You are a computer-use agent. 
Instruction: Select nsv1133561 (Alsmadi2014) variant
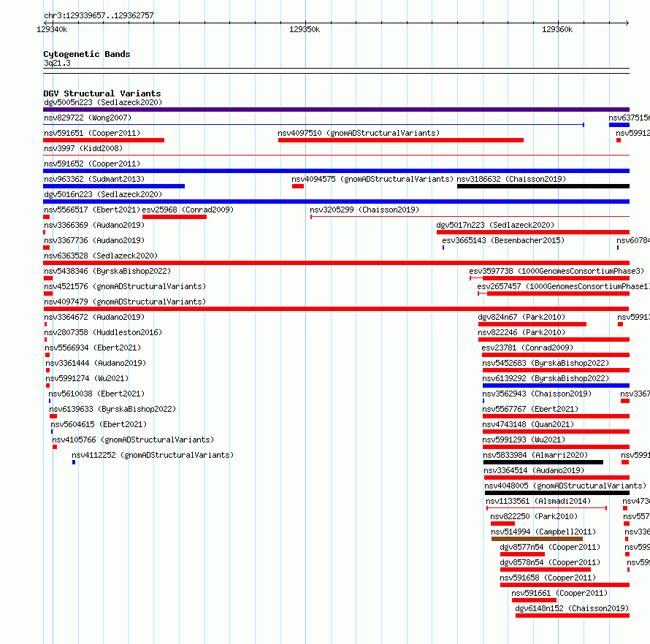(x=538, y=501)
